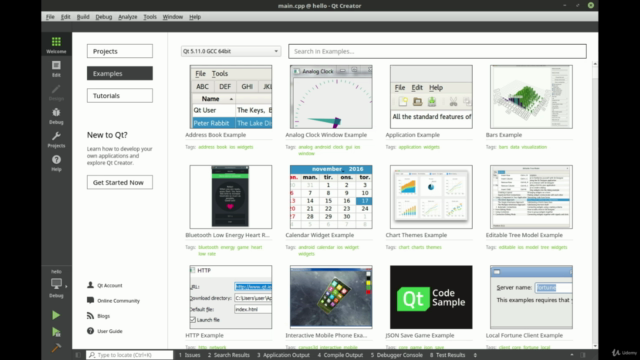Open the Calendar Widget Example thumbnail
This screenshot has width=640, height=360.
pyautogui.click(x=331, y=197)
